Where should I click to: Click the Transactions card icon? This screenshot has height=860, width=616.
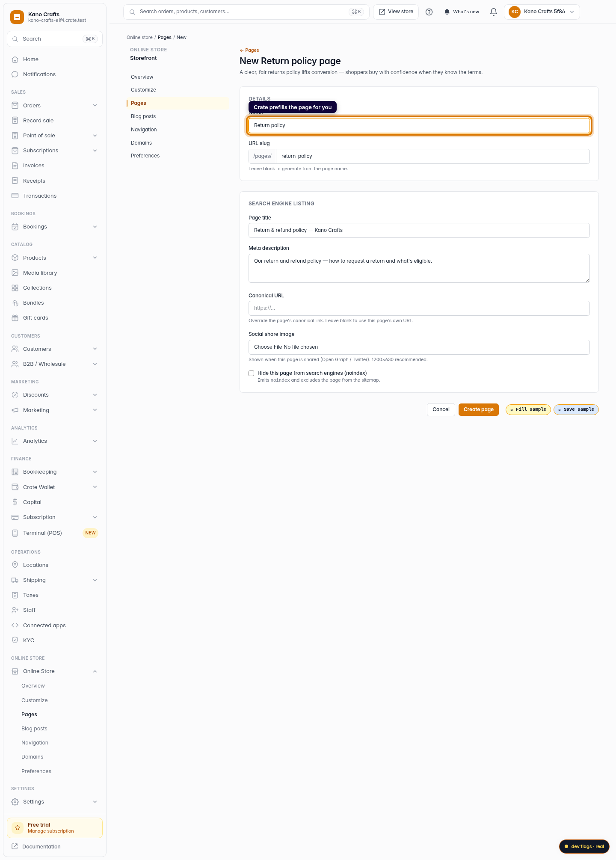pos(15,196)
